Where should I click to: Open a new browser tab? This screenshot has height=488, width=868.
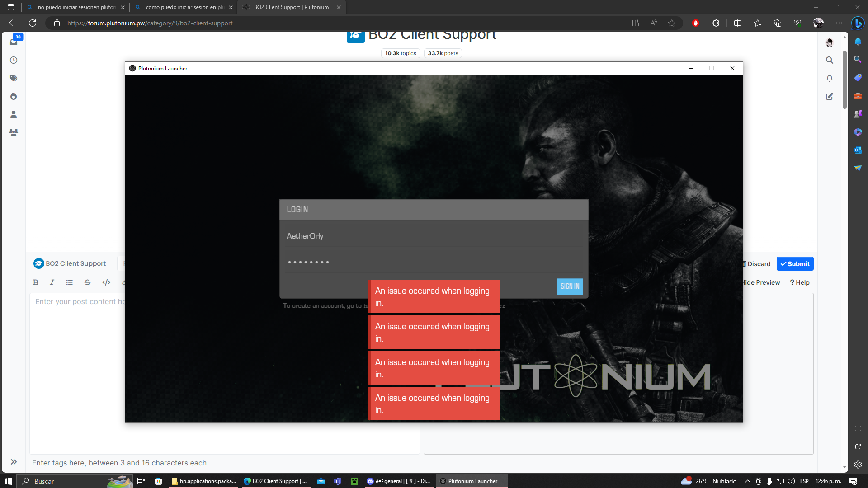[x=354, y=7]
